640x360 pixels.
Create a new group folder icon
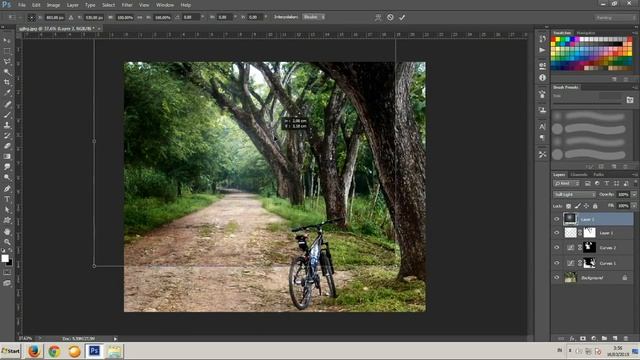pyautogui.click(x=604, y=338)
